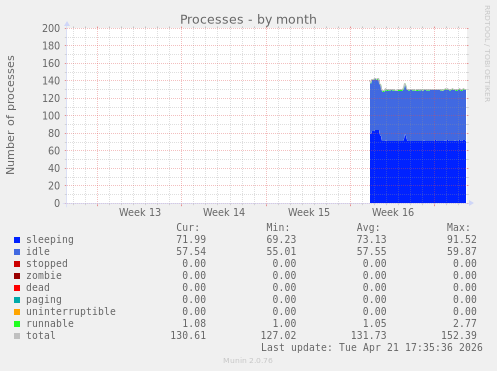Screen dimensions: 497x371
Task: Click the 'Week 13' axis label
Action: point(140,212)
